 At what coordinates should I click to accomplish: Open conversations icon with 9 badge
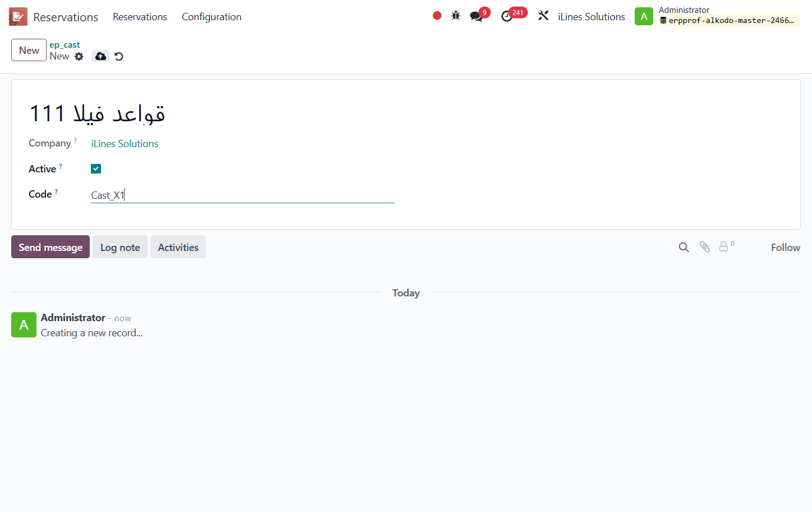coord(476,16)
